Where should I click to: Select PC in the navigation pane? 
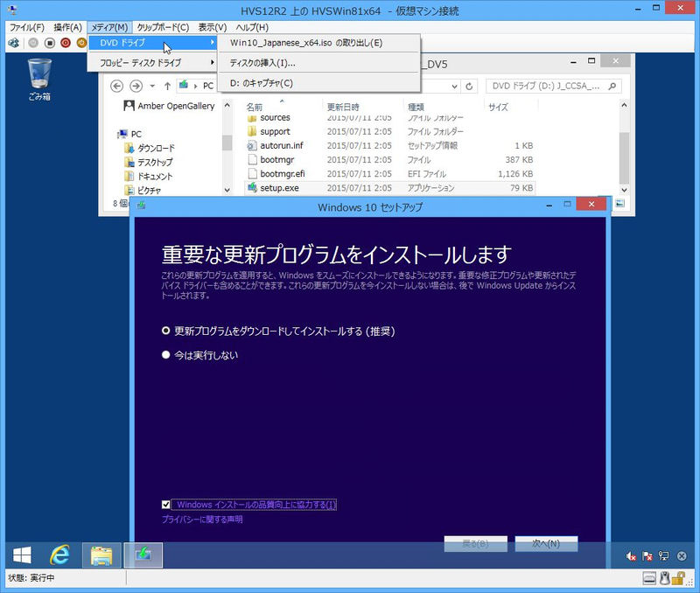[130, 134]
